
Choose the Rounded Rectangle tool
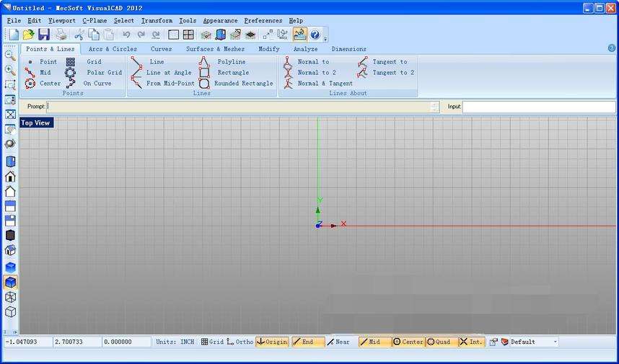[236, 83]
